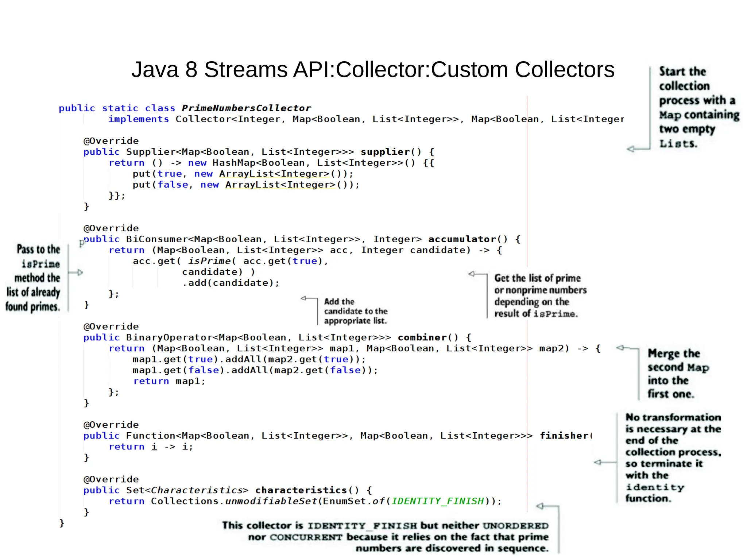Click the @Override above the characteristics method

[x=111, y=479]
